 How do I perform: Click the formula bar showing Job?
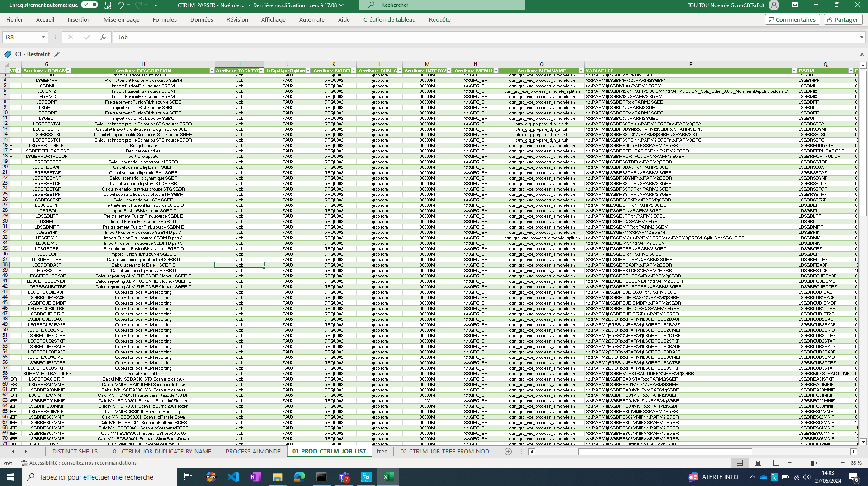486,37
